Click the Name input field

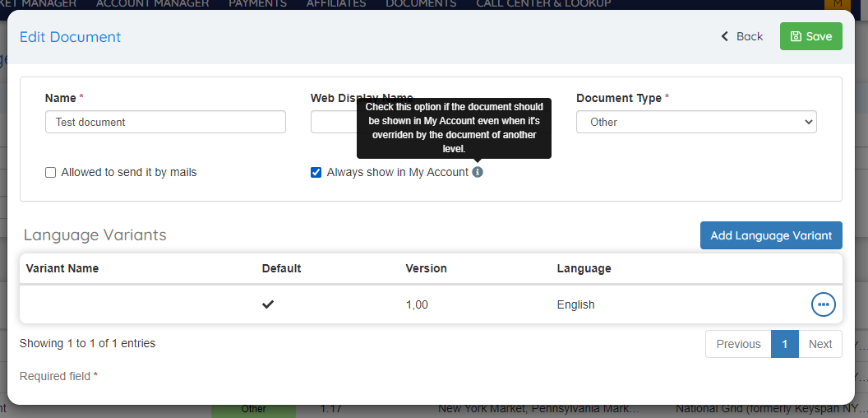click(165, 122)
